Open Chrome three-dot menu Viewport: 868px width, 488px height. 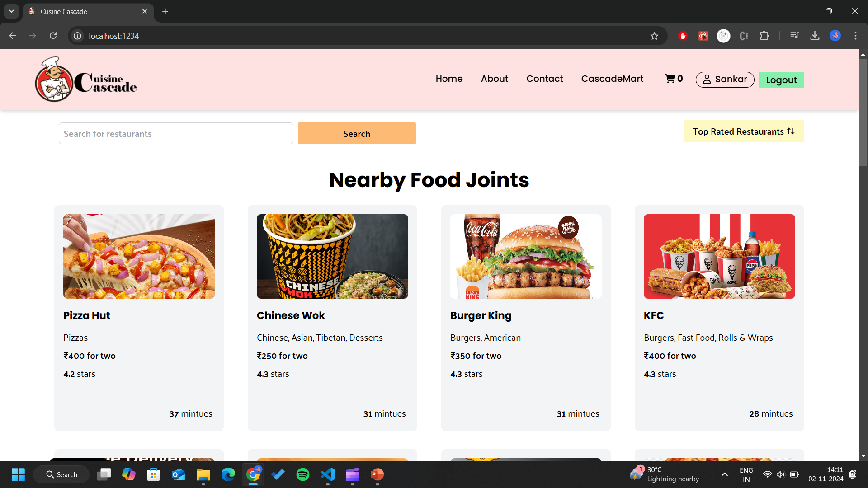pyautogui.click(x=855, y=36)
